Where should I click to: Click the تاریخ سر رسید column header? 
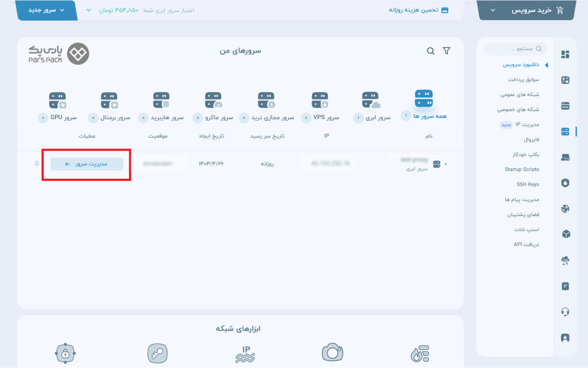tap(267, 136)
